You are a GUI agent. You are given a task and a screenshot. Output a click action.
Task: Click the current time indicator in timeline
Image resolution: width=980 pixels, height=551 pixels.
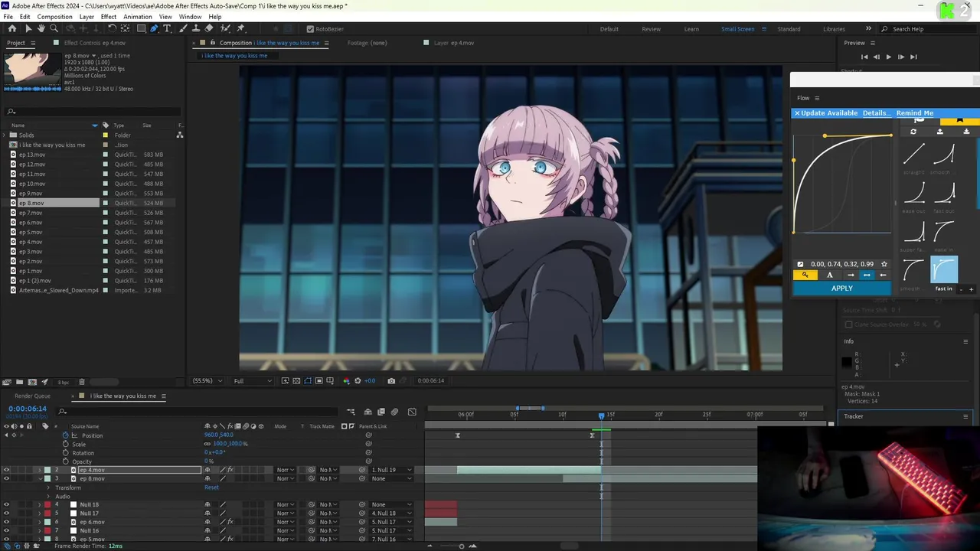601,416
